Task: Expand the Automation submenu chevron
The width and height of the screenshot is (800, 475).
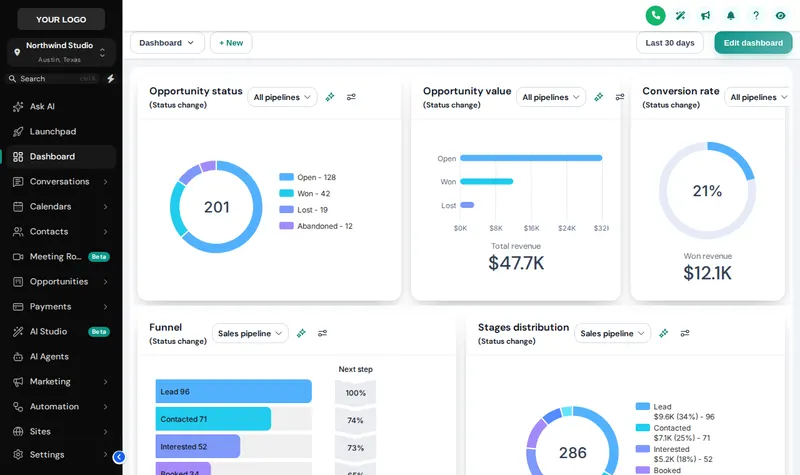Action: pos(106,407)
